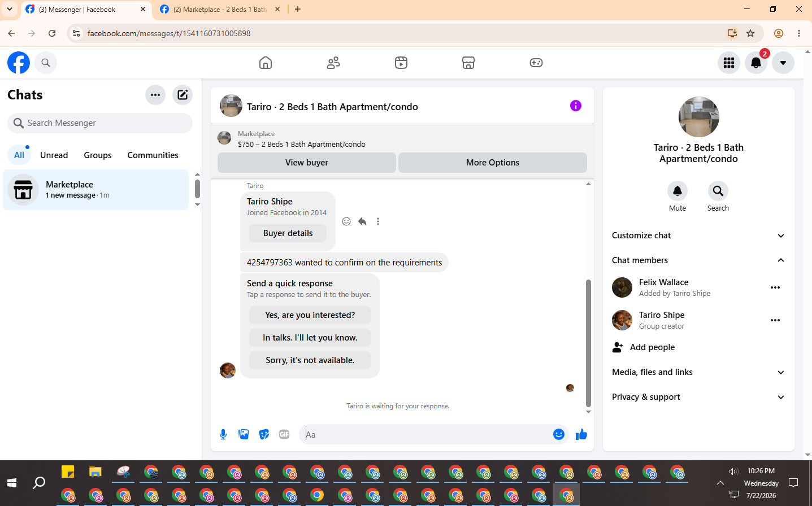Open member options for Felix Wallace

775,287
